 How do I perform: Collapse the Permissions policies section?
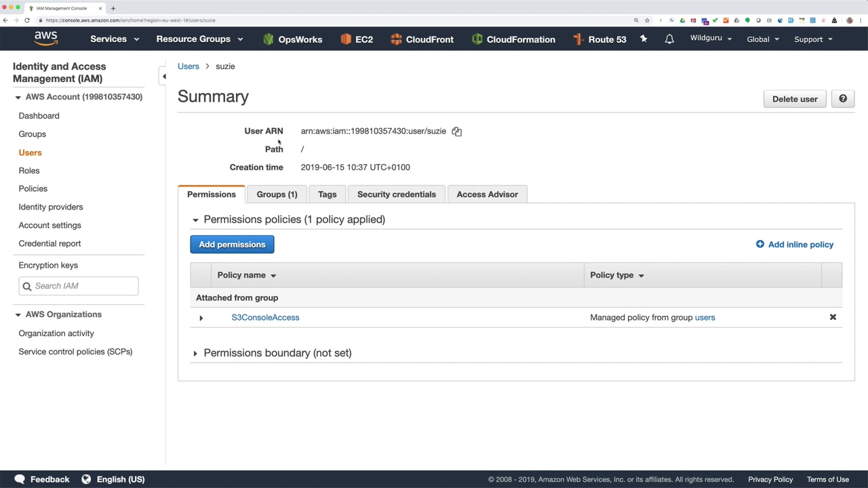click(195, 220)
